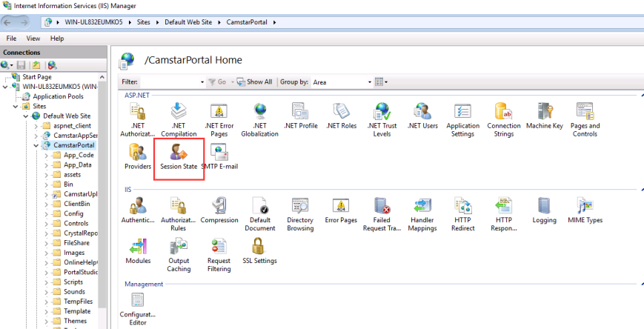Open the File menu
Viewport: 644px width, 329px height.
[x=11, y=39]
